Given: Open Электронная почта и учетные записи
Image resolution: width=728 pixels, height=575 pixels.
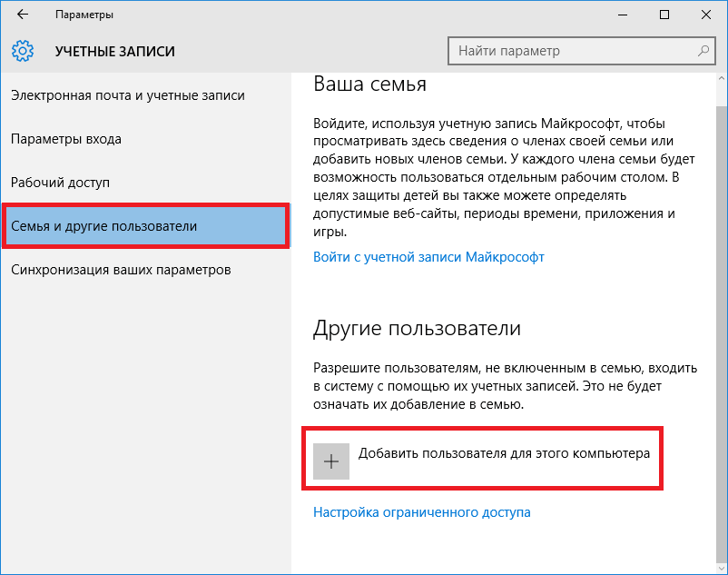Looking at the screenshot, I should (x=128, y=95).
